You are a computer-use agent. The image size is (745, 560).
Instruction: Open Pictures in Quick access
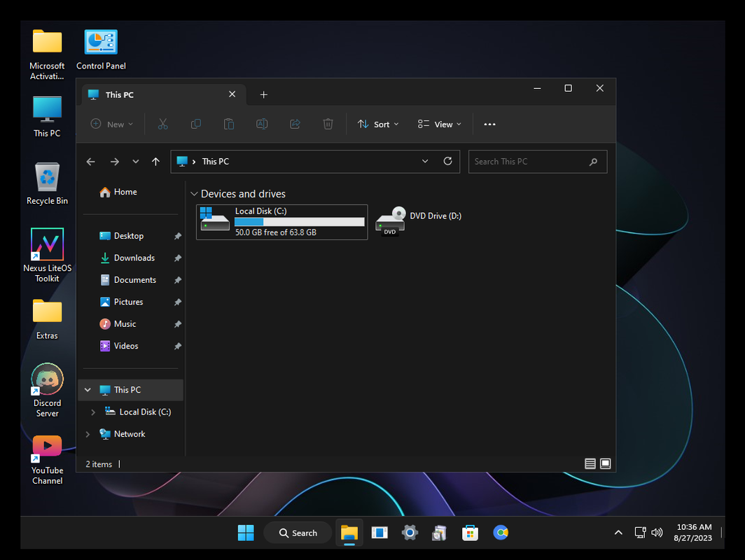coord(121,302)
